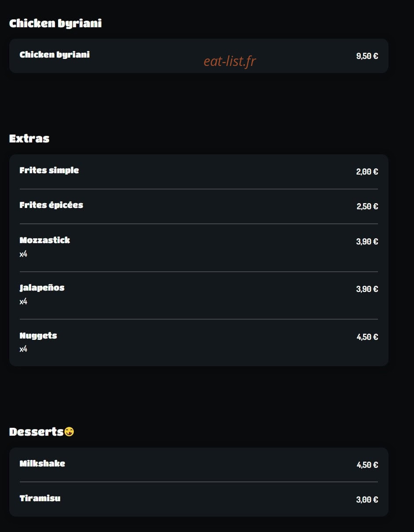Choose the Tiramisu dessert

click(x=199, y=499)
